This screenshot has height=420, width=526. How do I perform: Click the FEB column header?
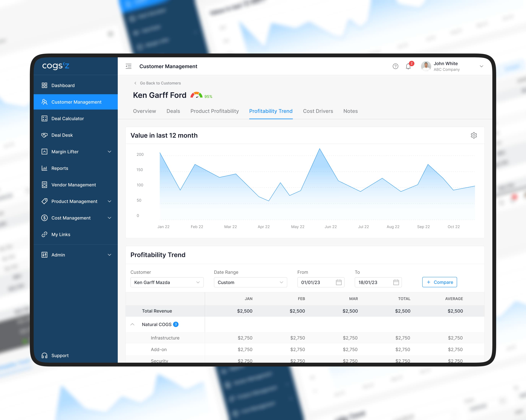(301, 299)
